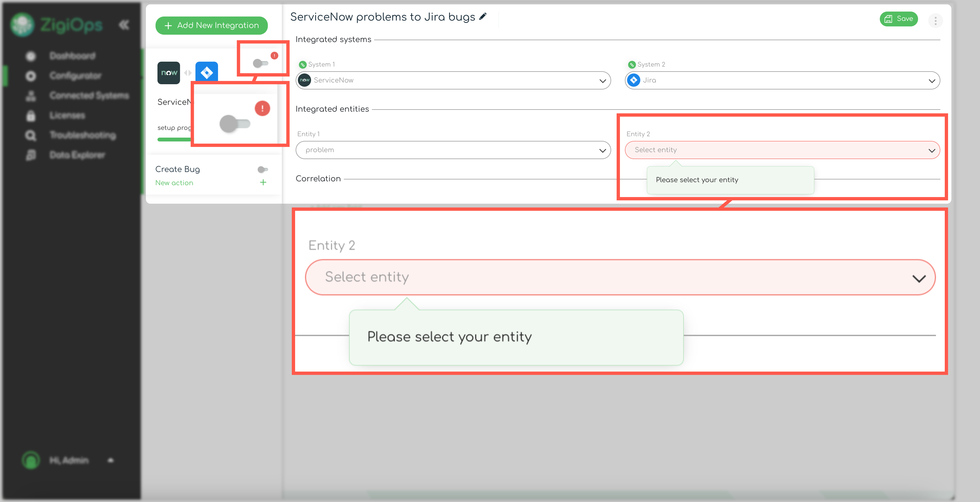Viewport: 980px width, 502px height.
Task: Click the green setup progress bar
Action: pyautogui.click(x=174, y=140)
